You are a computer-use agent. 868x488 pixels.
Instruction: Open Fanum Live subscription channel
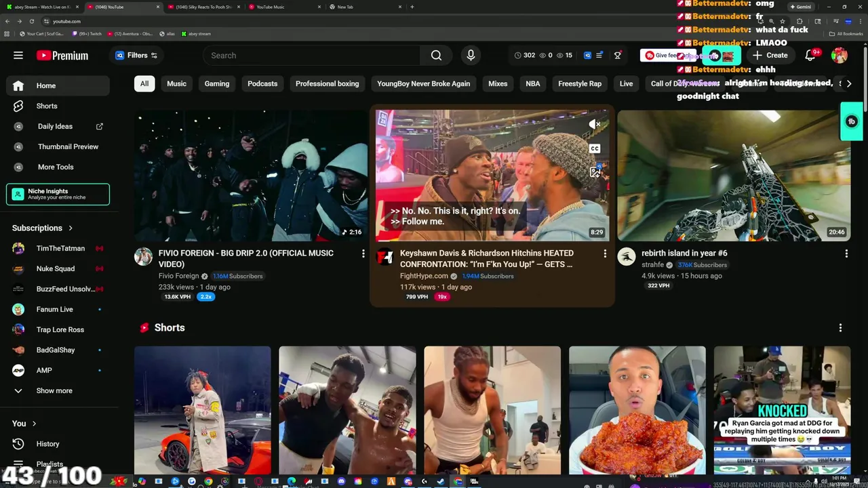58,310
